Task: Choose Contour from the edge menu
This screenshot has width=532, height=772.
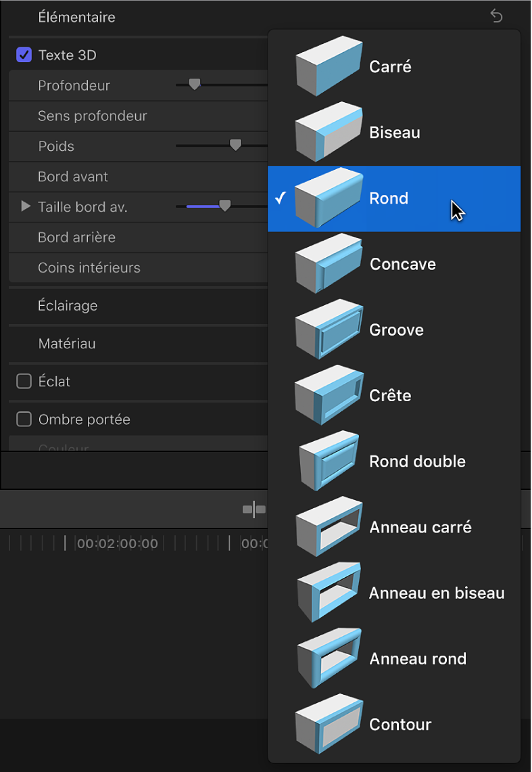Action: point(400,725)
